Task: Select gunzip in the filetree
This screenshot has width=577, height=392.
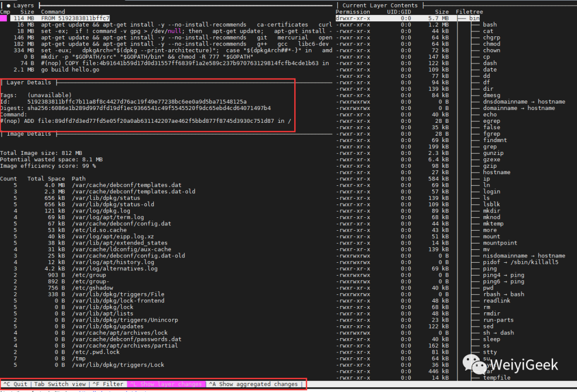Action: coord(493,153)
